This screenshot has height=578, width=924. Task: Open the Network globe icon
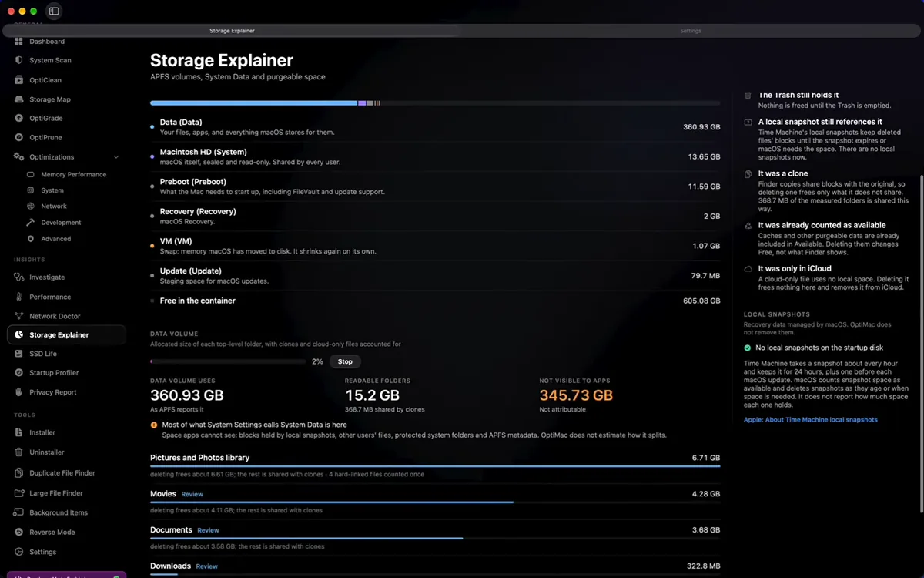tap(31, 206)
